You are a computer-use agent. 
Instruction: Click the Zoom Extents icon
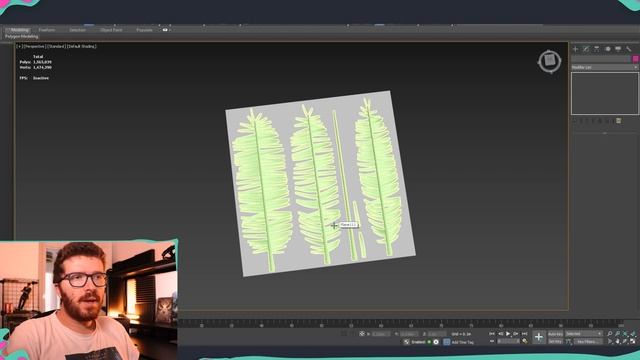[x=625, y=334]
